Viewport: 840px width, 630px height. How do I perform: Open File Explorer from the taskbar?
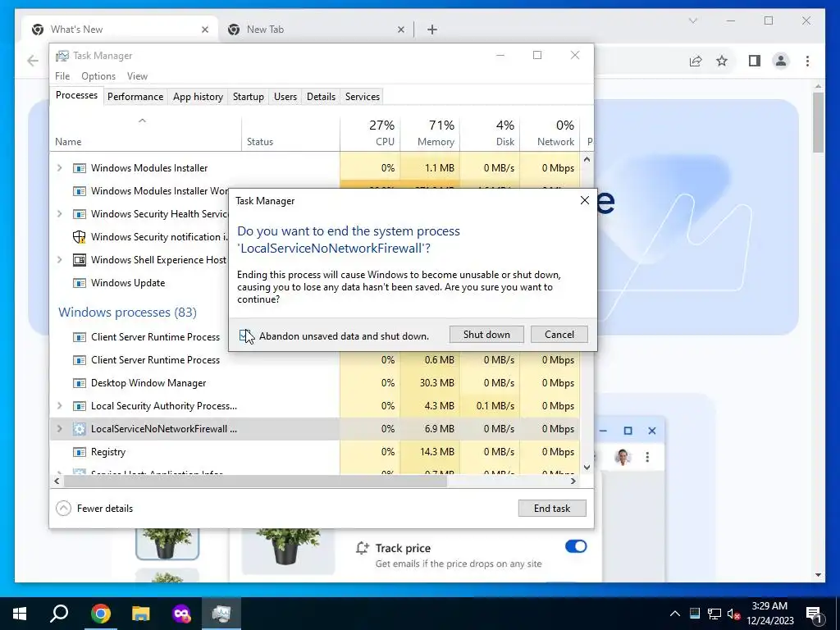(141, 614)
